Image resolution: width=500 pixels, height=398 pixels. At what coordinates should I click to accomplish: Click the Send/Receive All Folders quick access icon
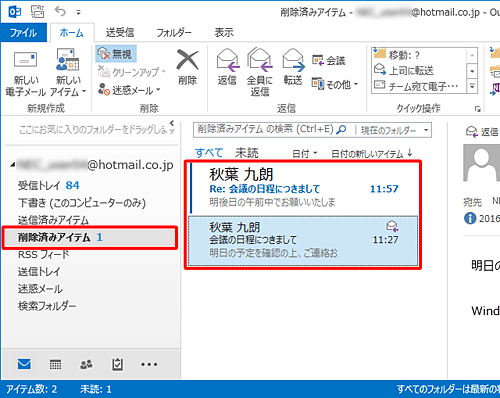point(38,12)
